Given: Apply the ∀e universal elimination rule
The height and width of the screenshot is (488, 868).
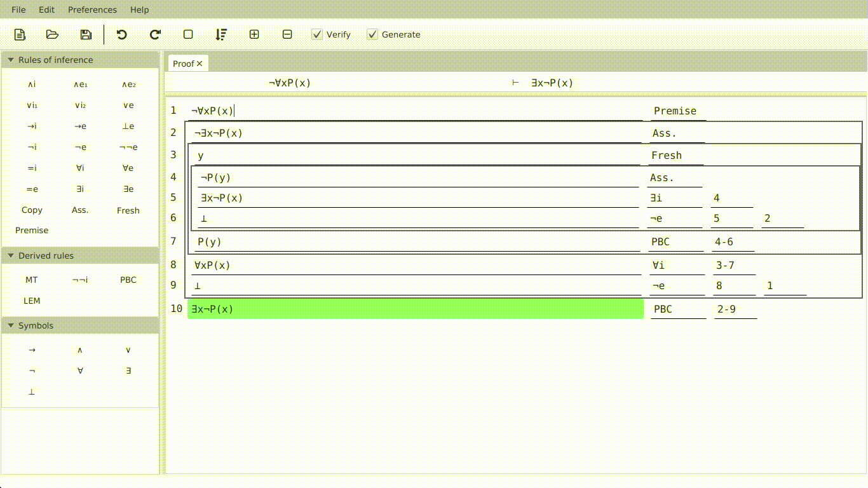Looking at the screenshot, I should point(128,168).
